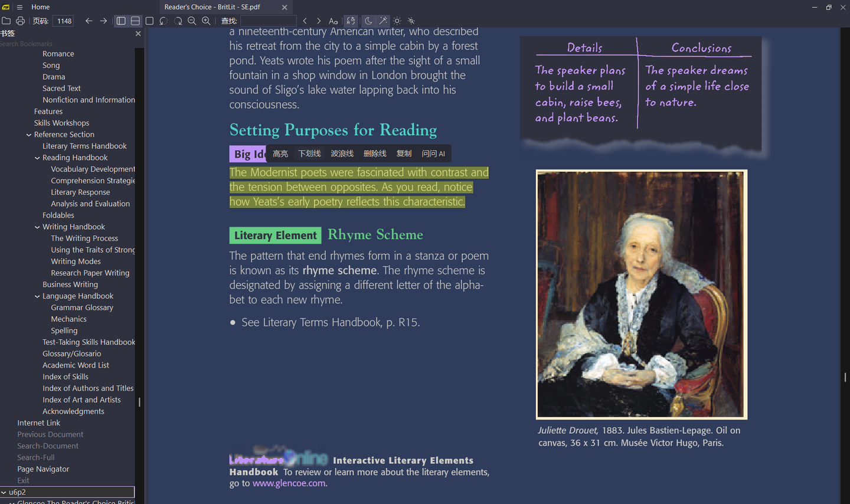Increase brightness with the sun icon
The width and height of the screenshot is (850, 504).
pyautogui.click(x=397, y=21)
